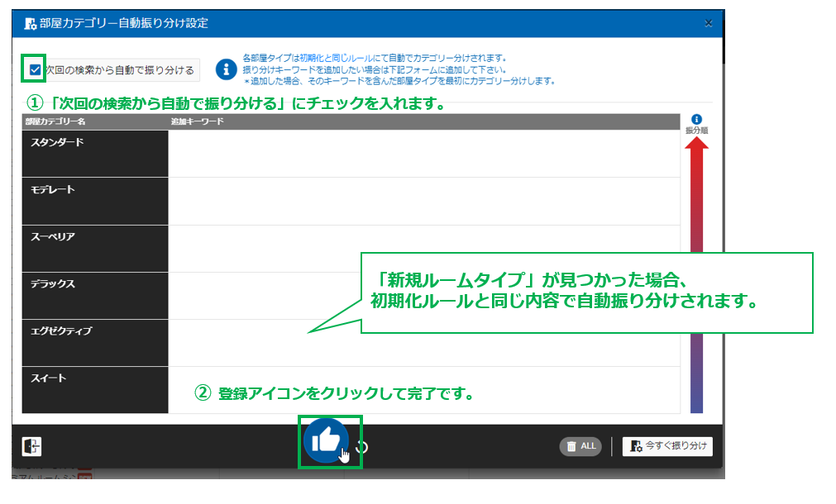Image resolution: width=836 pixels, height=504 pixels.
Task: Toggle the 次回の検索から自動で振り分ける checkbox
Action: 34,70
